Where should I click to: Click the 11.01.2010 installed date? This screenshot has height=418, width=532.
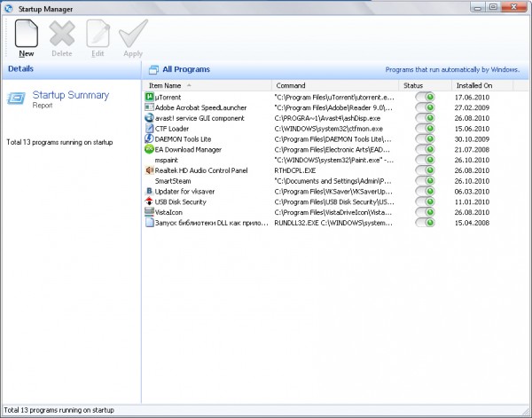point(472,201)
